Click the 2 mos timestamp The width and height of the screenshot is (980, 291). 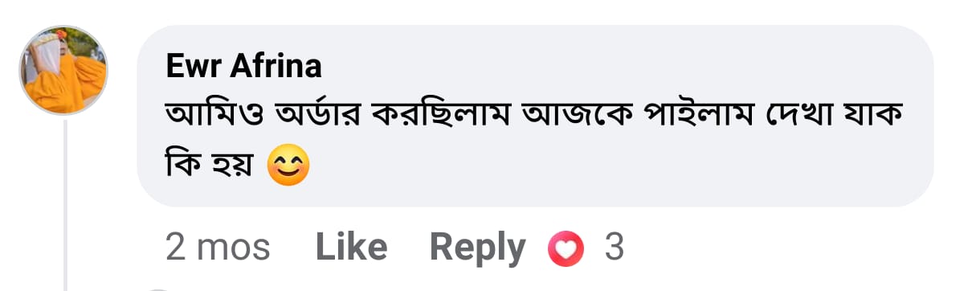[218, 248]
